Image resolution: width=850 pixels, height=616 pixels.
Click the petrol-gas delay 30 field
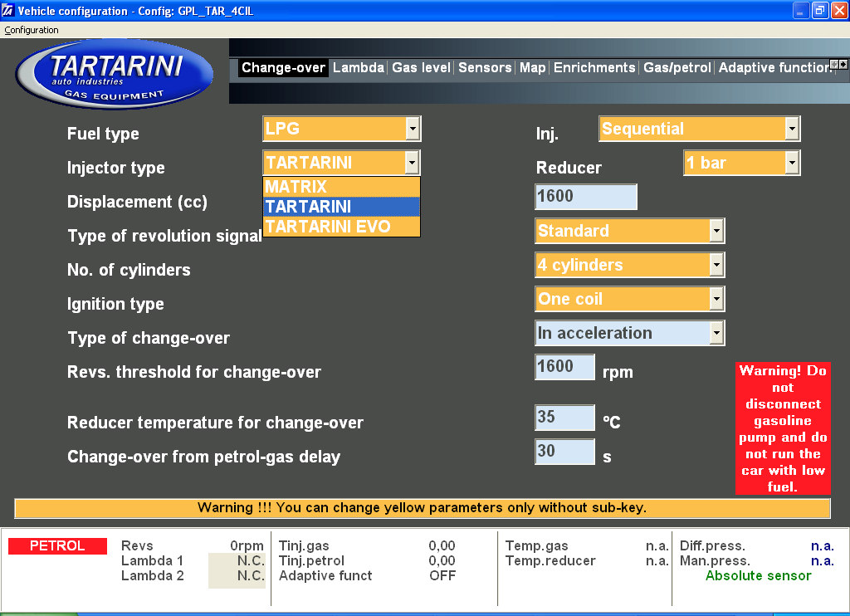(x=564, y=451)
